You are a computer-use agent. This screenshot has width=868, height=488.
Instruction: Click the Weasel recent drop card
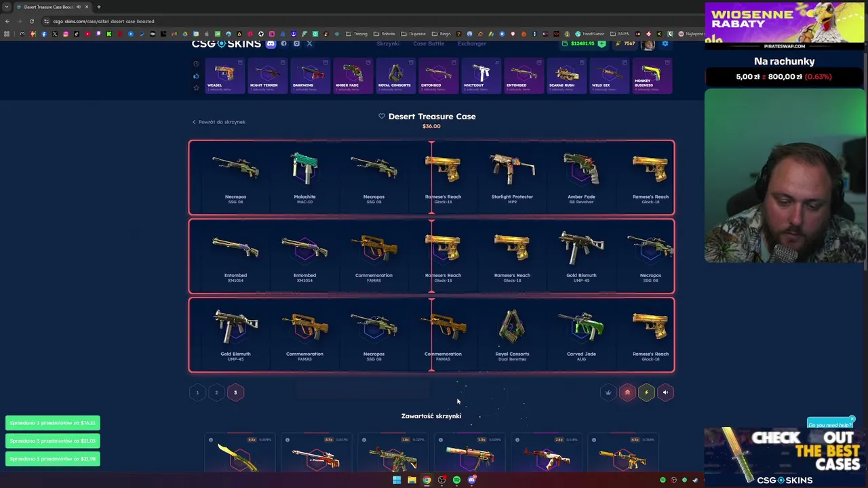[224, 76]
